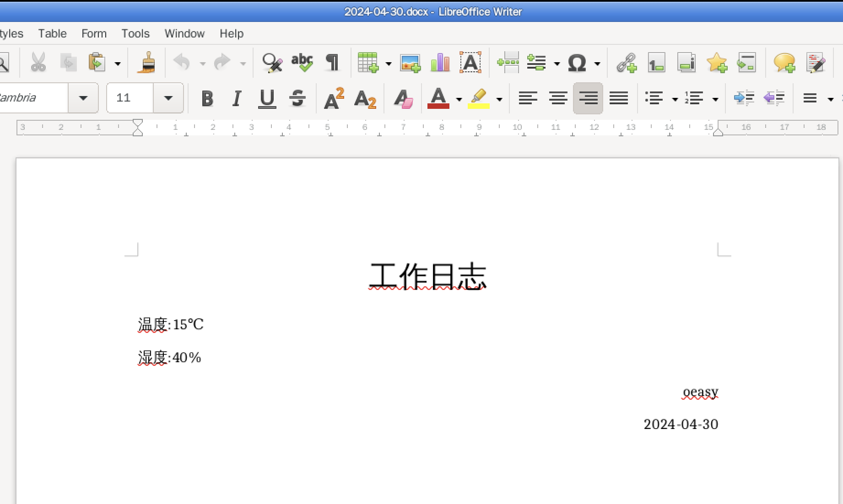This screenshot has width=843, height=504.
Task: Apply the yellow highlighting color
Action: tap(478, 98)
